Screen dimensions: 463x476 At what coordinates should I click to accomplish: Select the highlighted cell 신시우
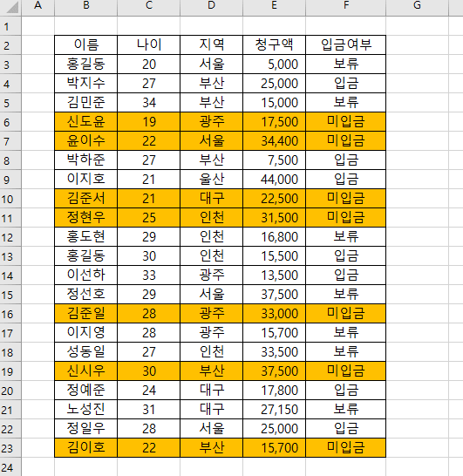86,371
